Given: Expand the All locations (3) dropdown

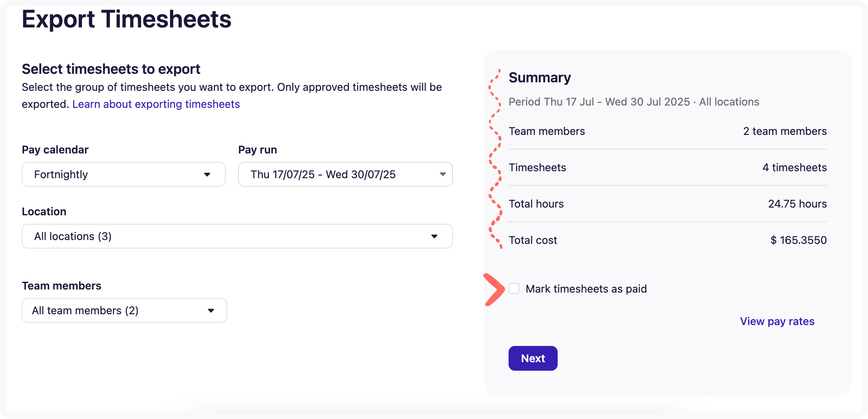Looking at the screenshot, I should 232,237.
